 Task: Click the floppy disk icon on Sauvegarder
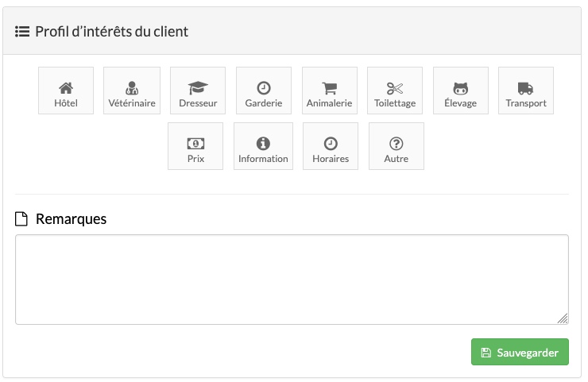coord(486,353)
